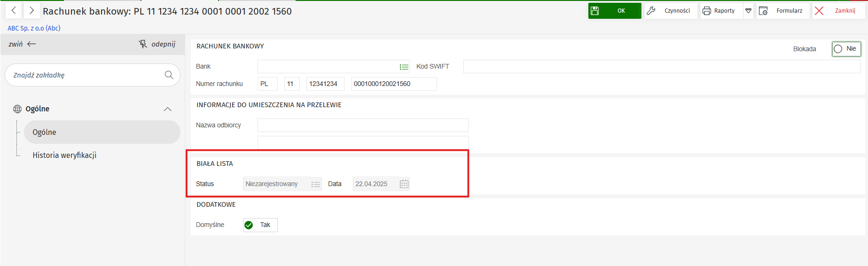868x266 pixels.
Task: Save with the green OK button
Action: coord(614,11)
